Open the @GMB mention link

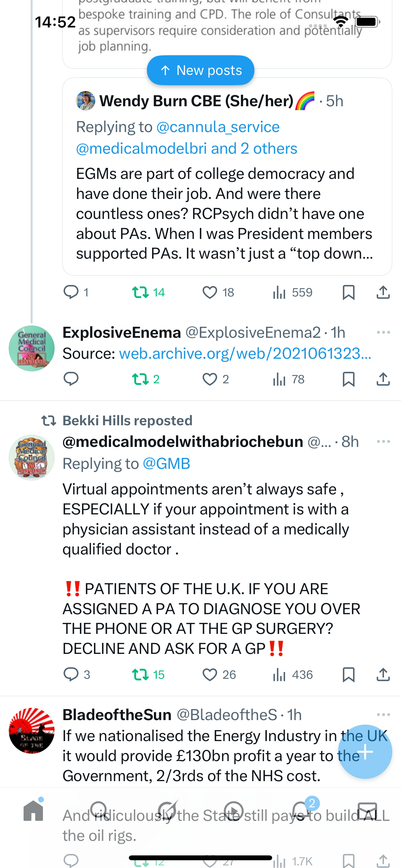click(167, 464)
